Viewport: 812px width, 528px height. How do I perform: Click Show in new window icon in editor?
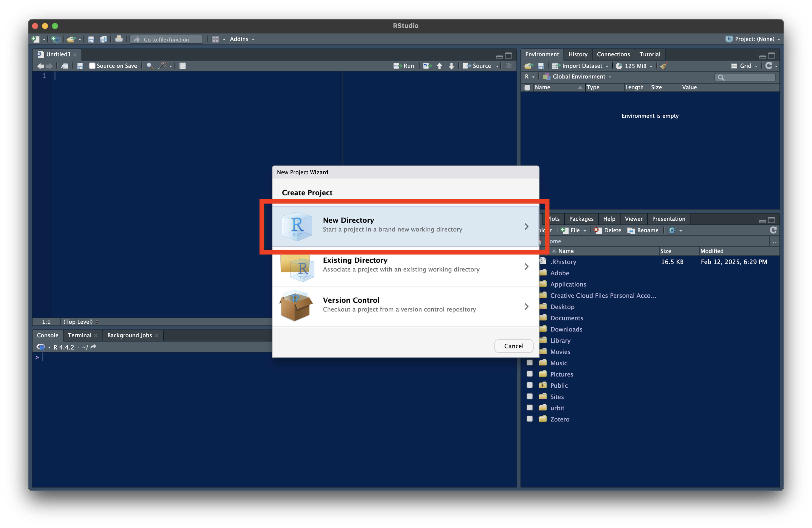(x=65, y=66)
